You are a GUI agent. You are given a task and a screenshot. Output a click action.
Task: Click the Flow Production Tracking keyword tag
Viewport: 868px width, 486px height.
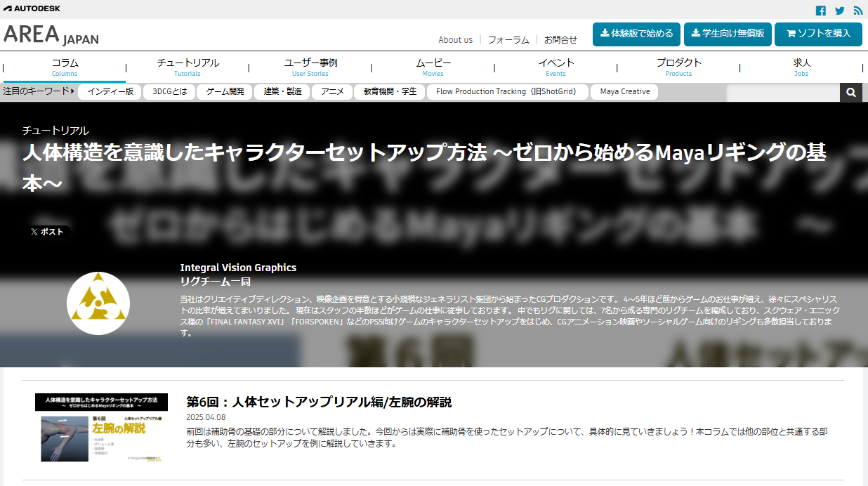508,92
